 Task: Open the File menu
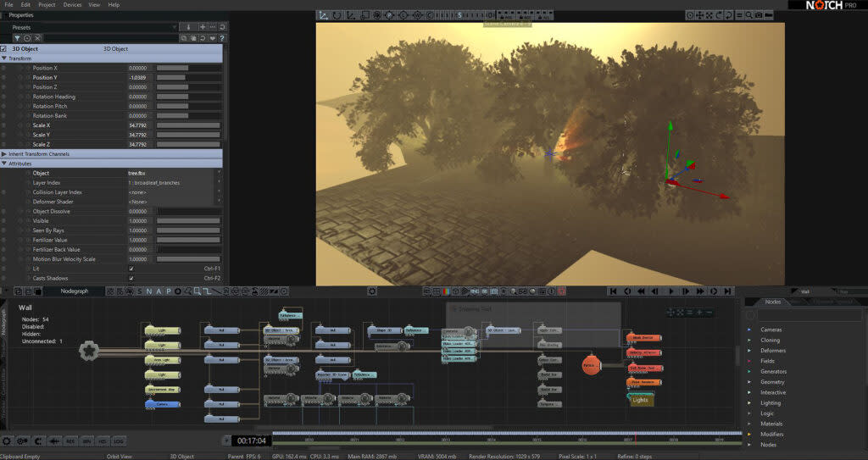point(8,4)
